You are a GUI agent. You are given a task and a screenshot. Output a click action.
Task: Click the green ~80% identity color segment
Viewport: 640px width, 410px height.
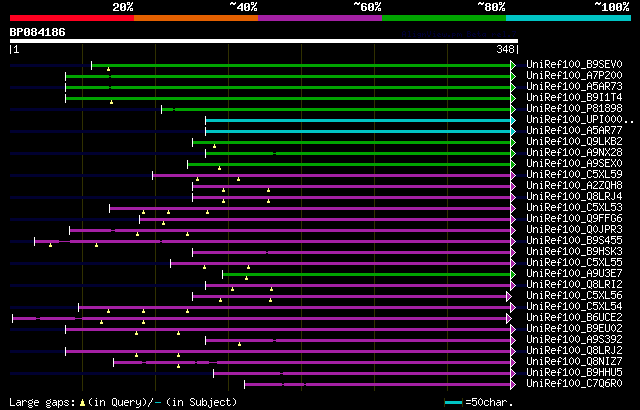click(444, 18)
